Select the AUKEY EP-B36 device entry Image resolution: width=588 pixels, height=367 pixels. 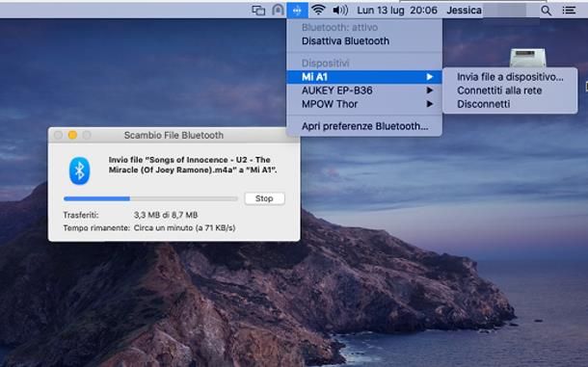[364, 91]
